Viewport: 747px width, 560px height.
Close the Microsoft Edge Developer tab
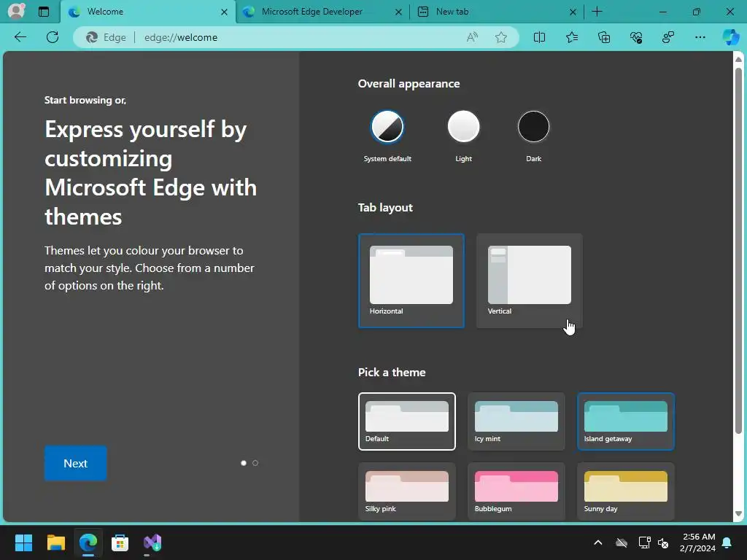399,12
